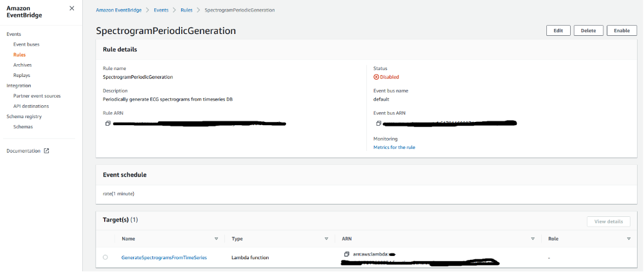The image size is (644, 274).
Task: Click the Type column header
Action: click(x=237, y=239)
